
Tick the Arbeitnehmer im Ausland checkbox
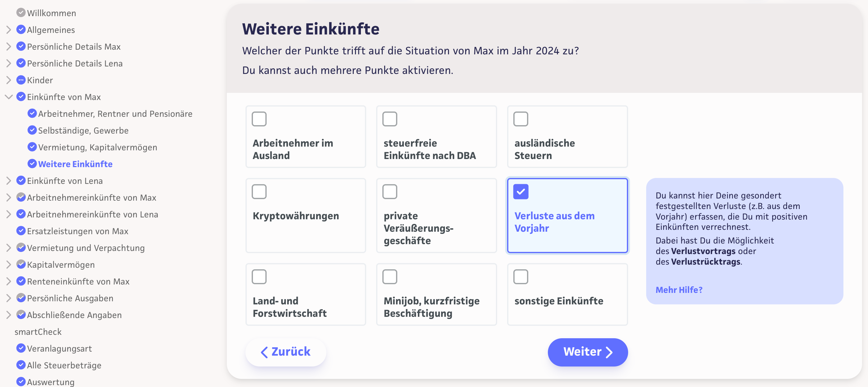click(259, 119)
